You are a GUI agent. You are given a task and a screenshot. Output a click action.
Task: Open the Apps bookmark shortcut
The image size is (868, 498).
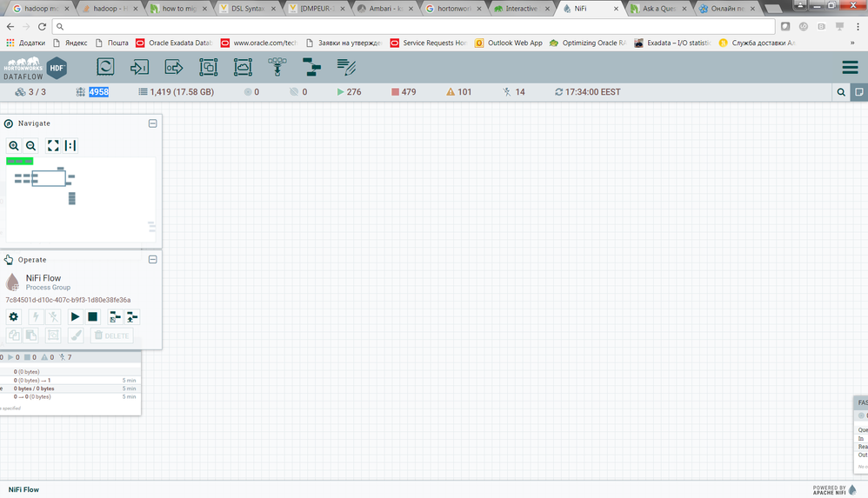point(26,43)
